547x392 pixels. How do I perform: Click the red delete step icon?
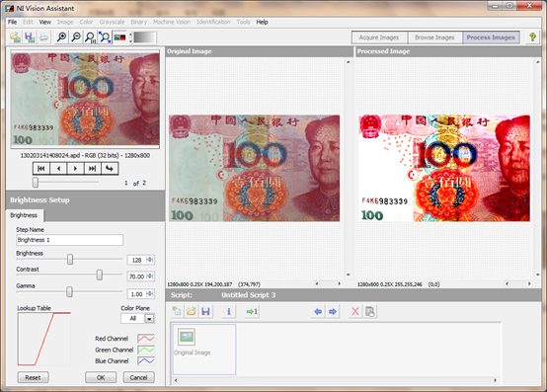[x=355, y=311]
